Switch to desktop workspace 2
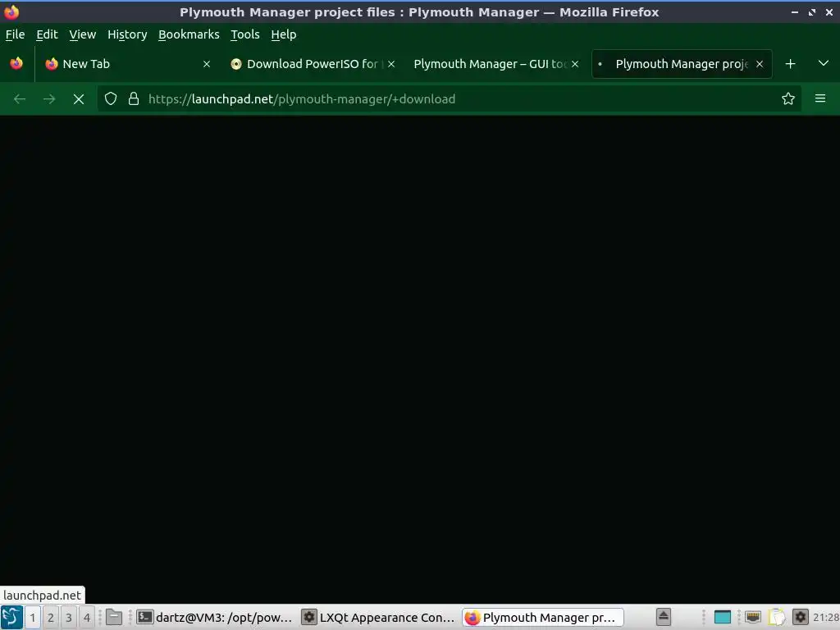The width and height of the screenshot is (840, 630). [50, 618]
